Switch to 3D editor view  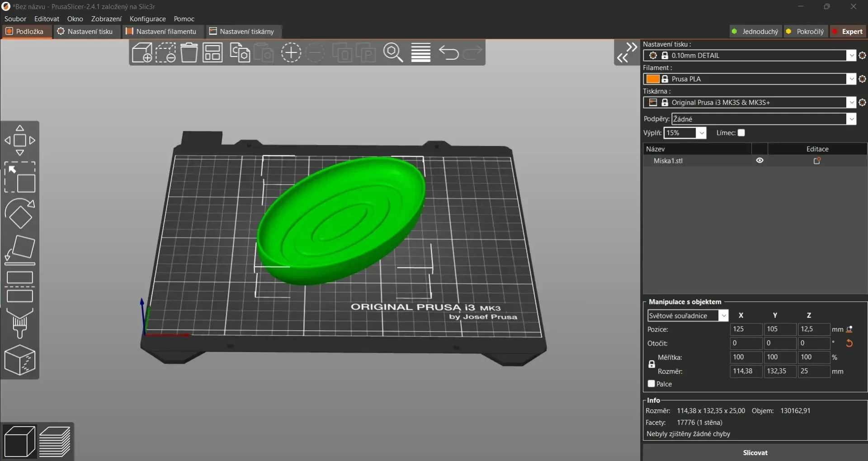click(19, 442)
